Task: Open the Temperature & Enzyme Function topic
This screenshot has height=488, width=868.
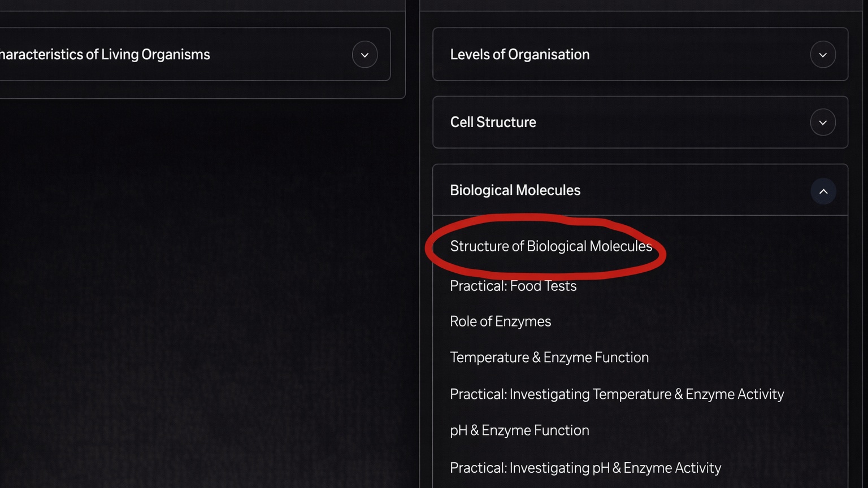Action: (x=549, y=357)
